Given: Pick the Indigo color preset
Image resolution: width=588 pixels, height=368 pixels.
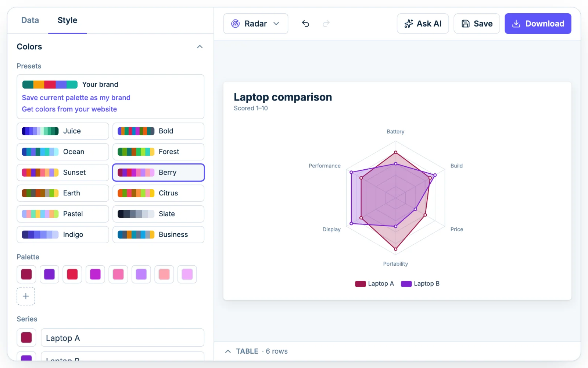Looking at the screenshot, I should [63, 234].
